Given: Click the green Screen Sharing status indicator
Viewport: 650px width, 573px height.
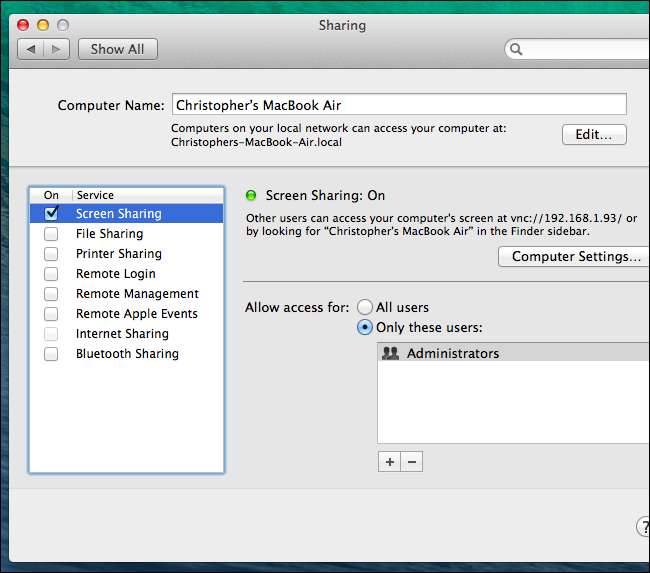Looking at the screenshot, I should 251,196.
